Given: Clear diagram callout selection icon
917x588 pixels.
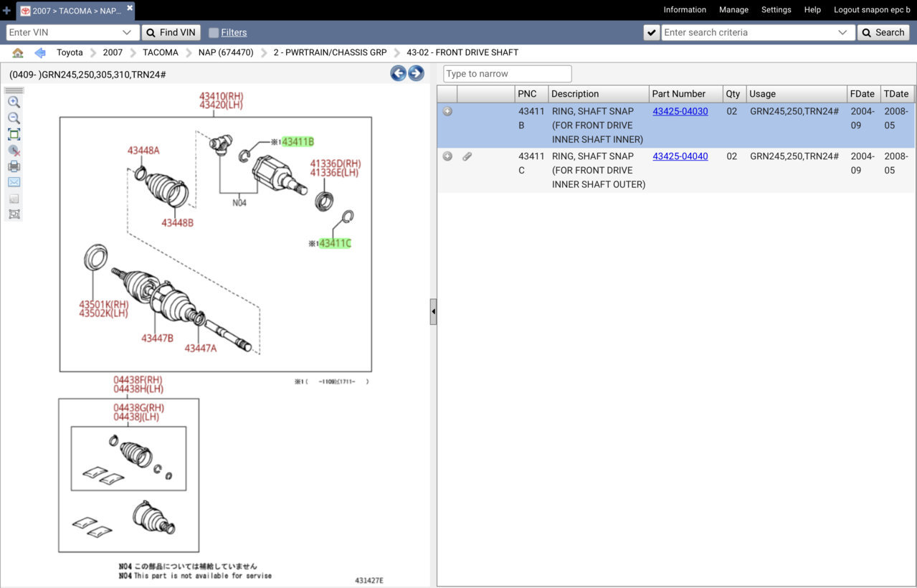Looking at the screenshot, I should coord(14,151).
